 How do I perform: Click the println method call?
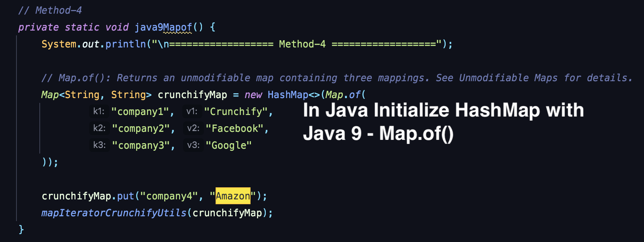click(x=126, y=44)
